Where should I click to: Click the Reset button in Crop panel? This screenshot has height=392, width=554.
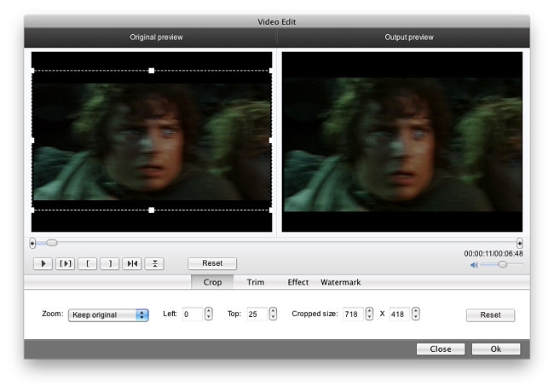point(490,315)
